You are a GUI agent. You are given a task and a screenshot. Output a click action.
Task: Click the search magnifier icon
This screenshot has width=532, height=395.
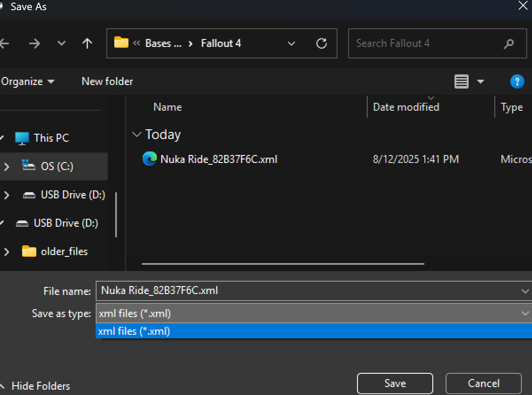click(509, 43)
